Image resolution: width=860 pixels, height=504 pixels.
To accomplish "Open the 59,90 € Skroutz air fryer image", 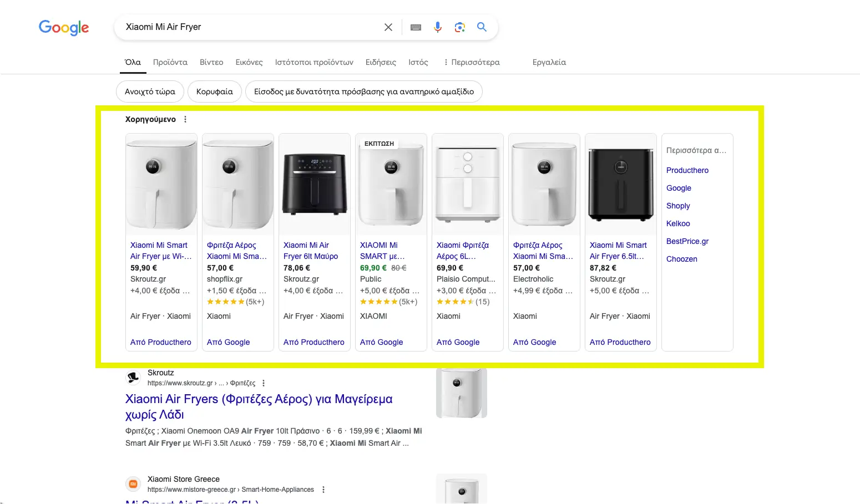I will click(x=161, y=184).
